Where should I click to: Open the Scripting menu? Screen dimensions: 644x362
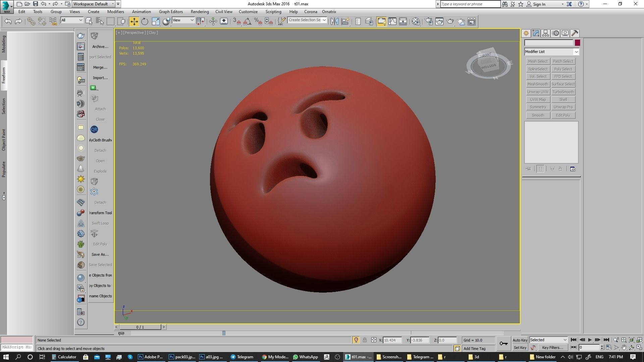[273, 12]
